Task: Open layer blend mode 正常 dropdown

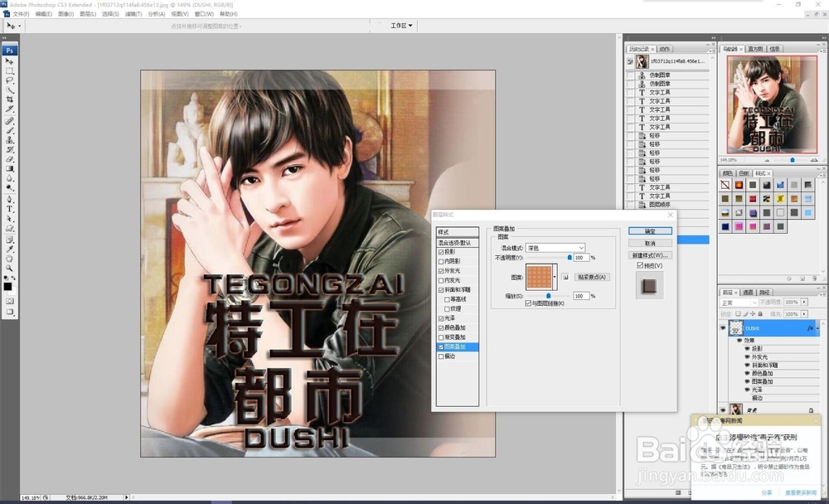Action: (x=739, y=303)
